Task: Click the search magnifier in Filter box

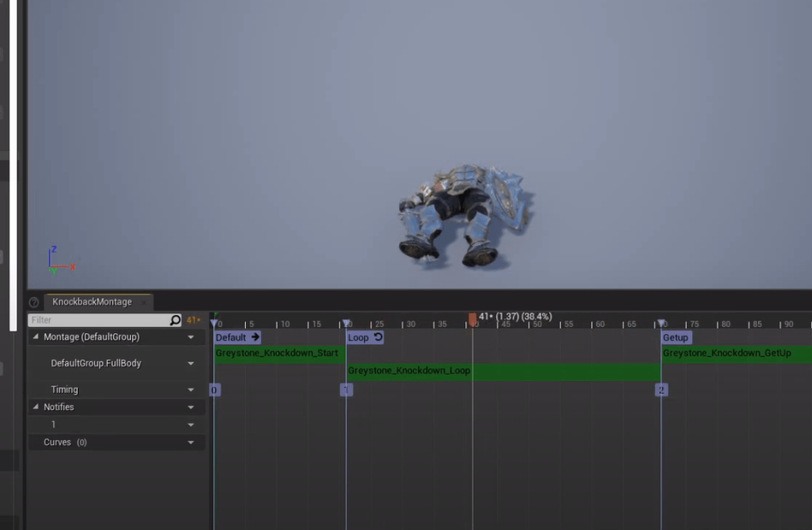Action: coord(175,321)
